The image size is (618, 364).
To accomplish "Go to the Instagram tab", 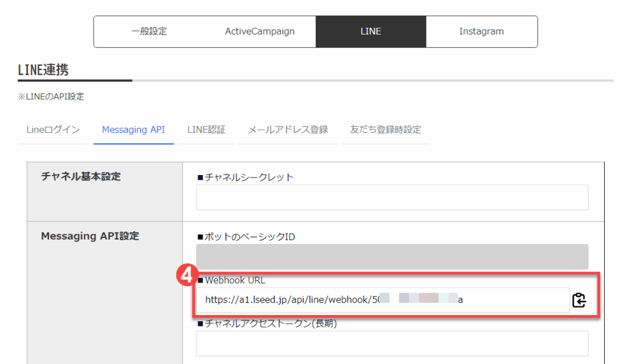I will point(481,31).
